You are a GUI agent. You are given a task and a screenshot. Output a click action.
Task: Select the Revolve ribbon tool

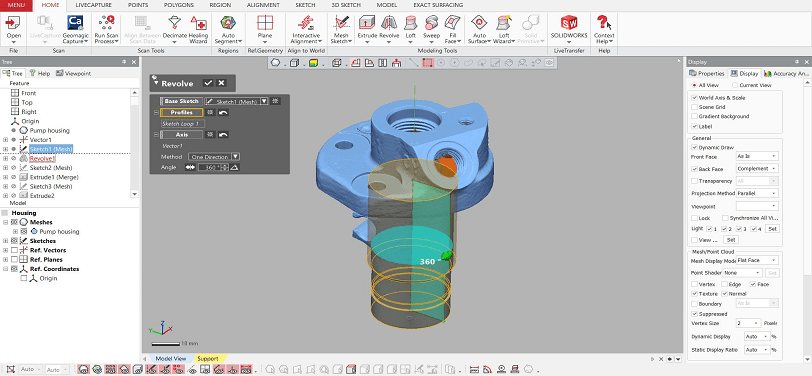pyautogui.click(x=389, y=28)
